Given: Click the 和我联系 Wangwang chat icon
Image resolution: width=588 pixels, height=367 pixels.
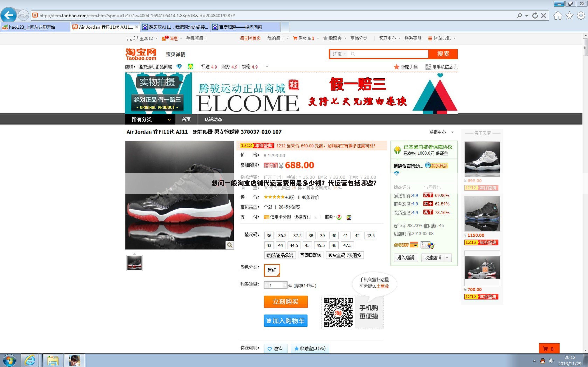Looking at the screenshot, I should click(436, 165).
